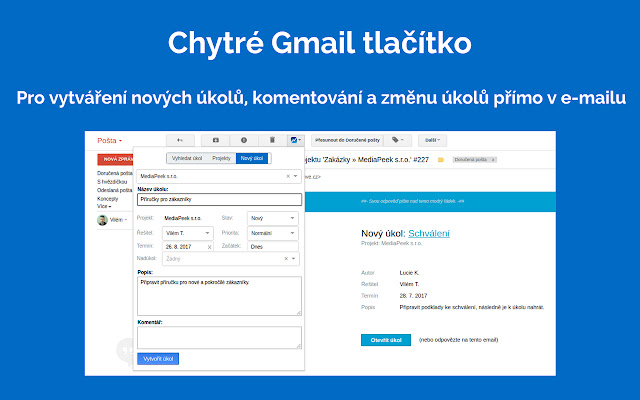Click the Termín date field
The height and width of the screenshot is (400, 640).
click(188, 247)
